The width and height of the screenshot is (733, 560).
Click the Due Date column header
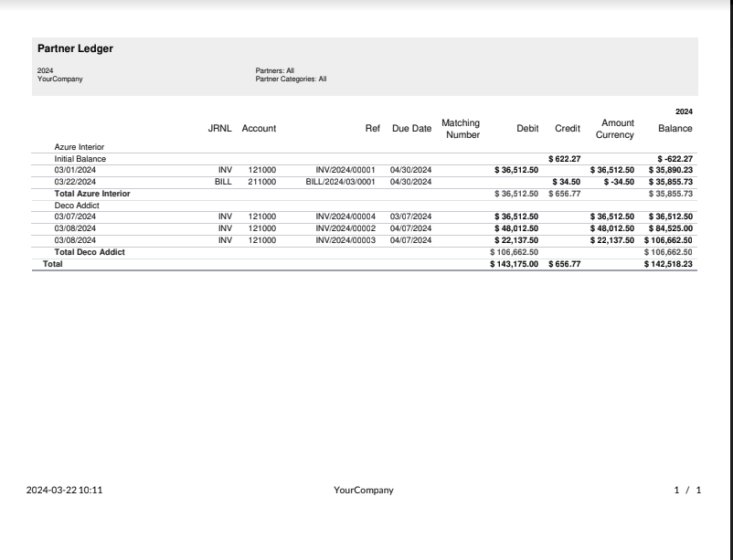click(x=412, y=129)
